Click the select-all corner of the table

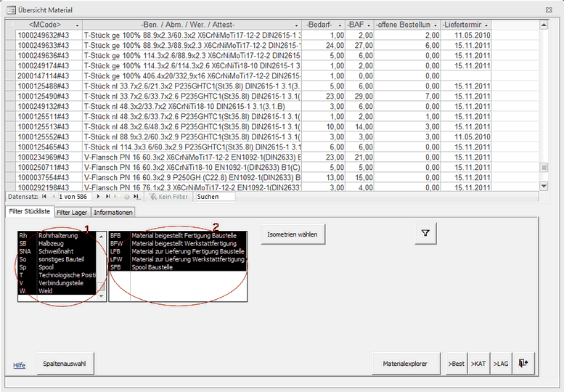click(10, 25)
